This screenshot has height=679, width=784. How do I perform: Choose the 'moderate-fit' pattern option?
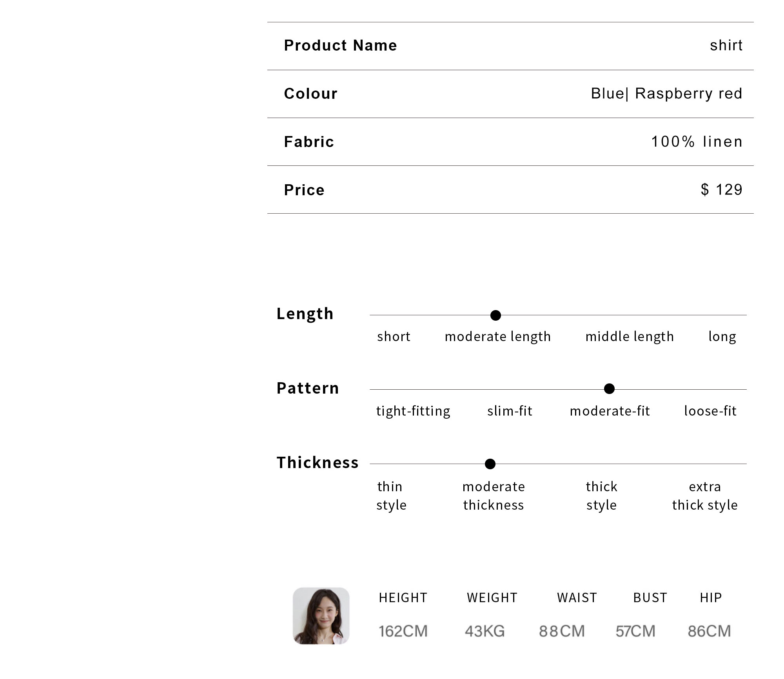tap(610, 411)
